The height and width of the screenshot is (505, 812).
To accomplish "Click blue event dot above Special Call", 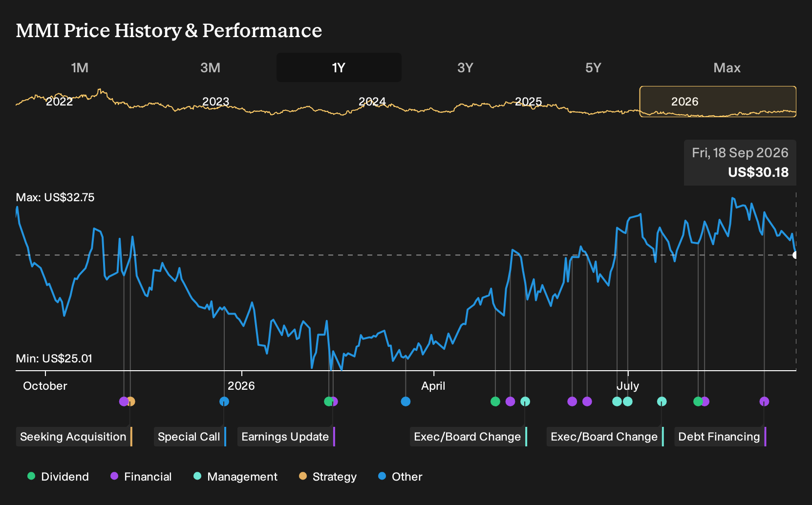I will (224, 401).
